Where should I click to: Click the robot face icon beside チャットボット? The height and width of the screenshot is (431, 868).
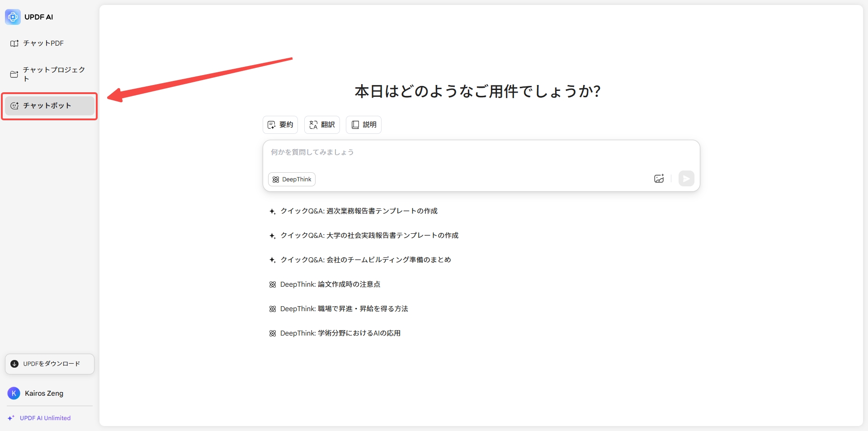point(14,106)
